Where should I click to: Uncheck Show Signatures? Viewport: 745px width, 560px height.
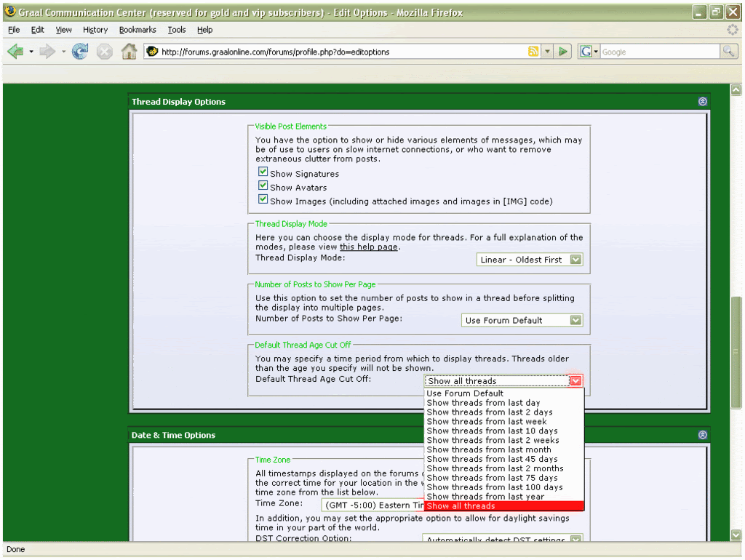(263, 172)
